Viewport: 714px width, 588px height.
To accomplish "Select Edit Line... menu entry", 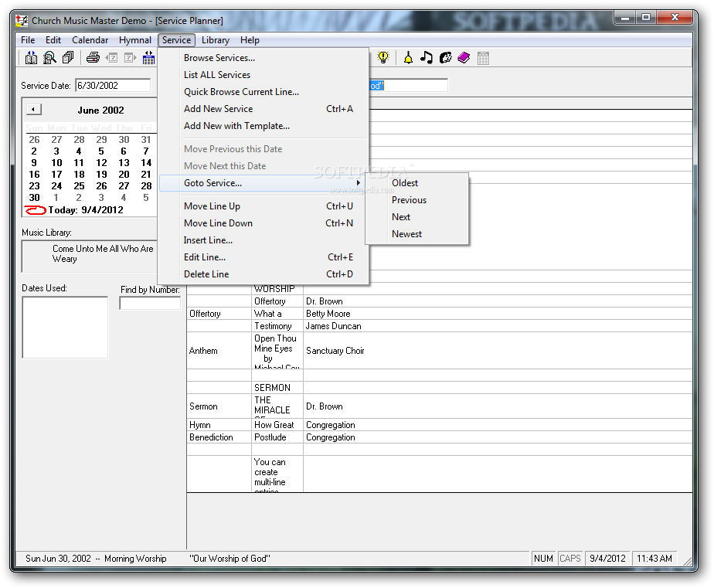I will [263, 257].
